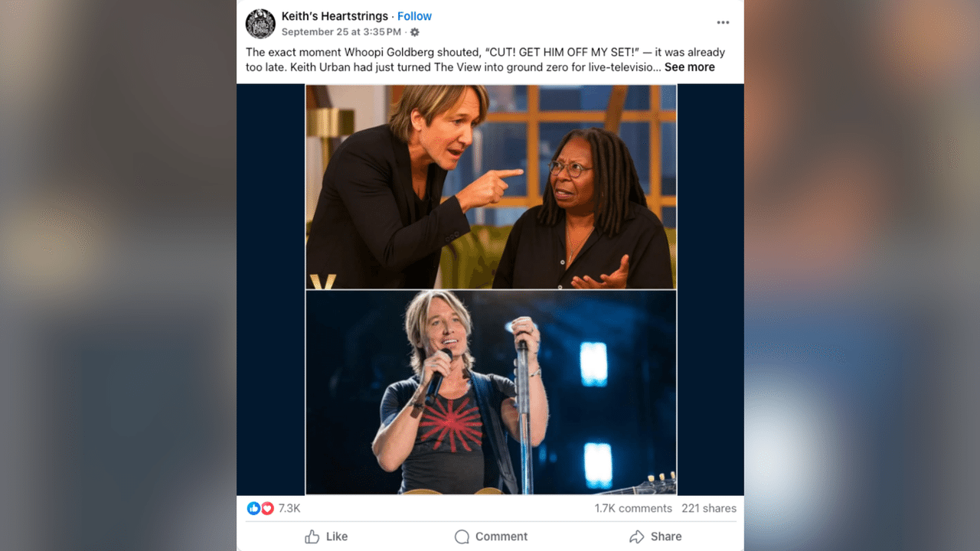The width and height of the screenshot is (980, 551).
Task: Click the gear audience icon beside the timestamp
Action: point(414,32)
